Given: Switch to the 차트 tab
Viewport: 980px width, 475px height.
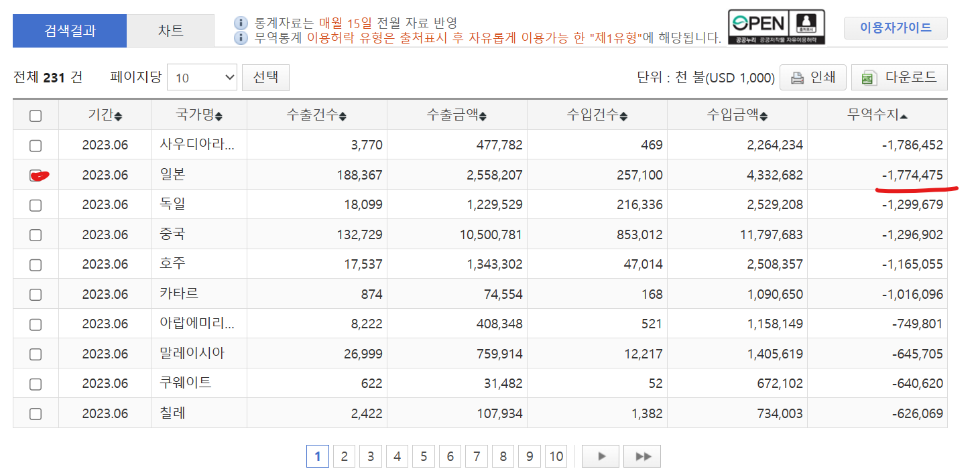Looking at the screenshot, I should tap(170, 31).
